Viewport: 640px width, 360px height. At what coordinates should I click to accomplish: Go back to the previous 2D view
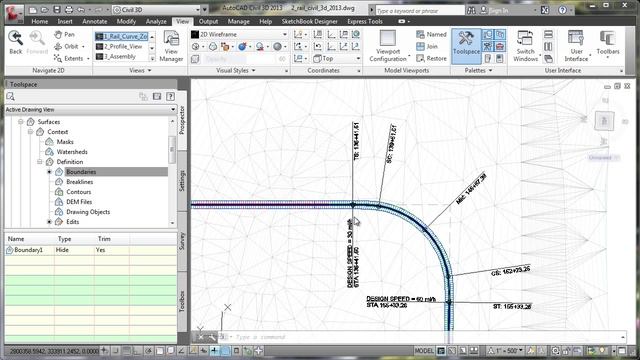[16, 42]
